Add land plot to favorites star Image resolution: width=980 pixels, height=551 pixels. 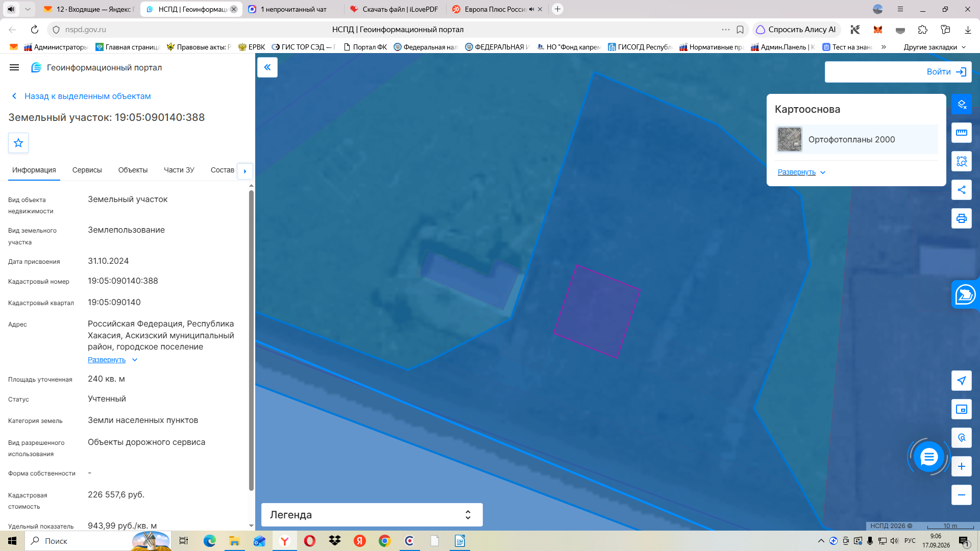tap(18, 143)
